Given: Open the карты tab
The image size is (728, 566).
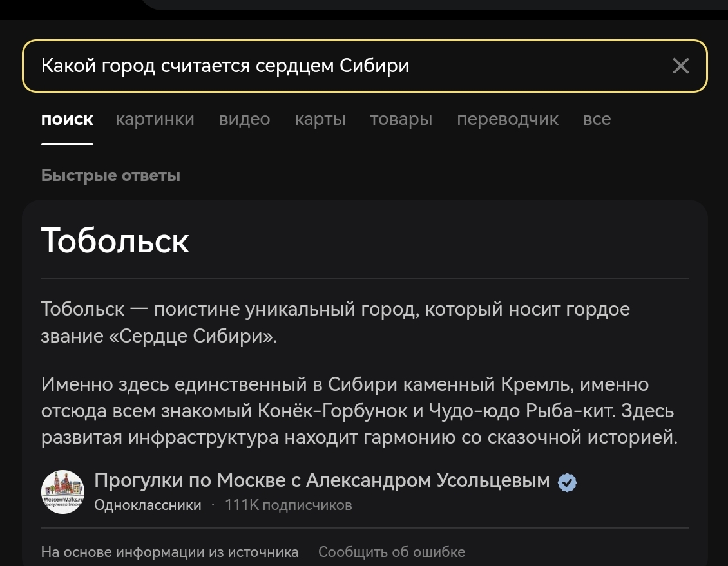Looking at the screenshot, I should [x=320, y=119].
